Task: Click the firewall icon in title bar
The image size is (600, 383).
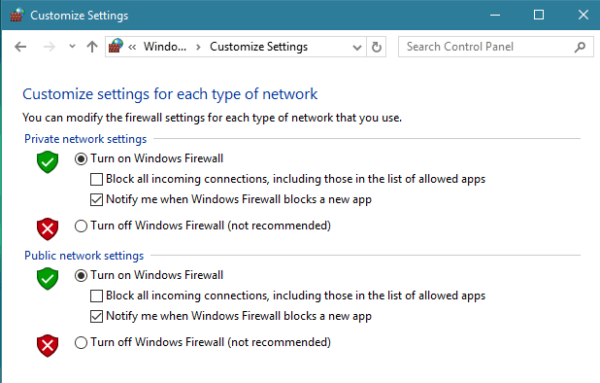Action: coord(16,15)
